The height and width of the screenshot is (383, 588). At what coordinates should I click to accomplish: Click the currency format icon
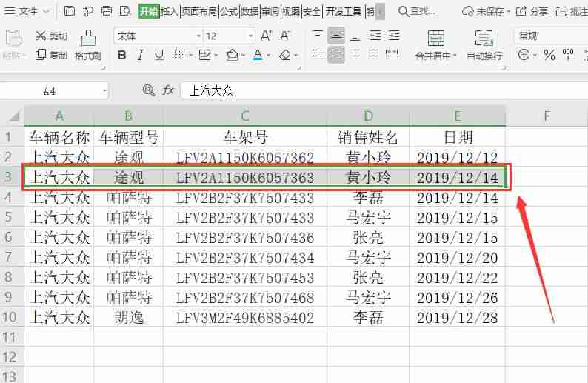tap(524, 55)
